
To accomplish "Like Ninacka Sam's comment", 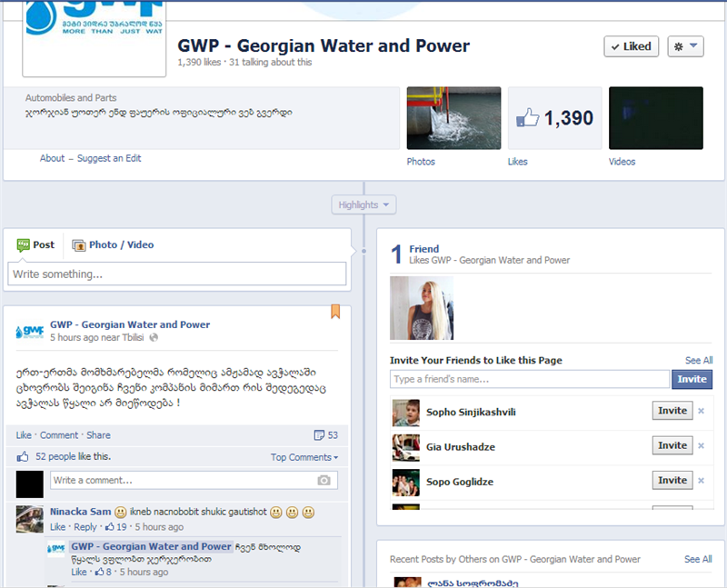I will coord(57,527).
